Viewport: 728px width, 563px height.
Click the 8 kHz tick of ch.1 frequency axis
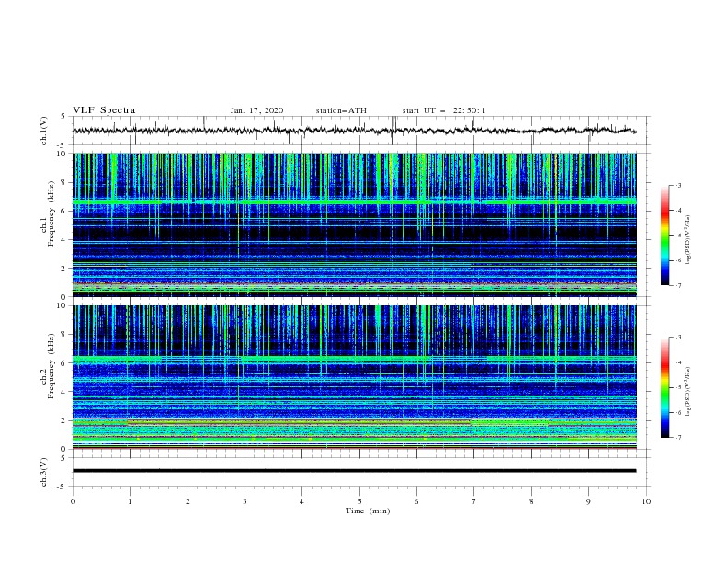(x=64, y=182)
